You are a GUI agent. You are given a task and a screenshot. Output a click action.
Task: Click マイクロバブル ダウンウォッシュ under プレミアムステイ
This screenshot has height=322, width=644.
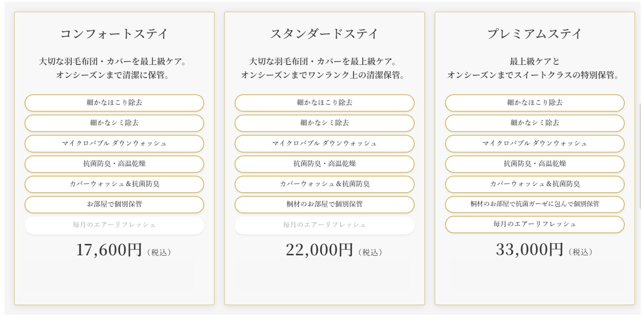(x=534, y=143)
